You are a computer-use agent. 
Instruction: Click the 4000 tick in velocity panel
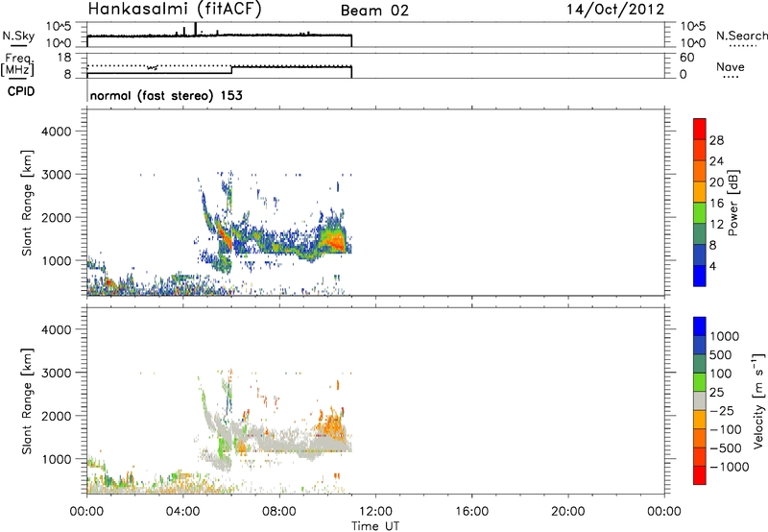(x=57, y=329)
